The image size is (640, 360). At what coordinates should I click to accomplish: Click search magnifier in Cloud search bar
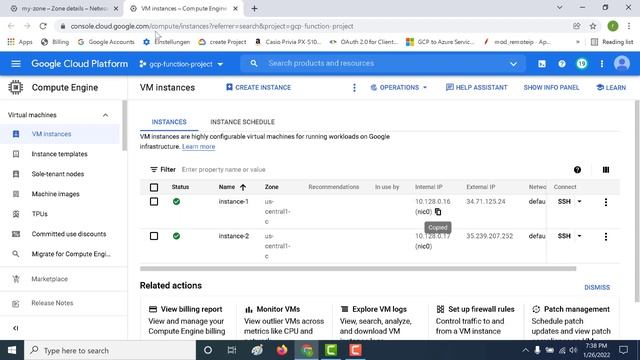tap(254, 64)
